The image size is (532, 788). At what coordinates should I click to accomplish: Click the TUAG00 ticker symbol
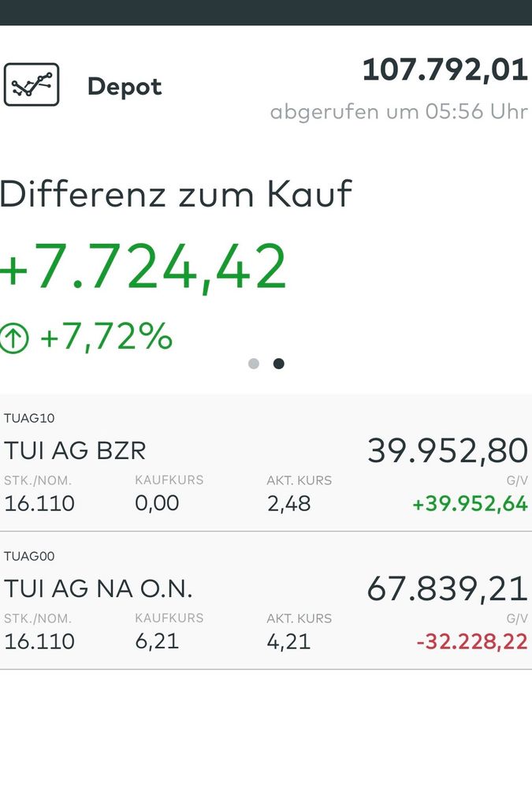tap(29, 556)
